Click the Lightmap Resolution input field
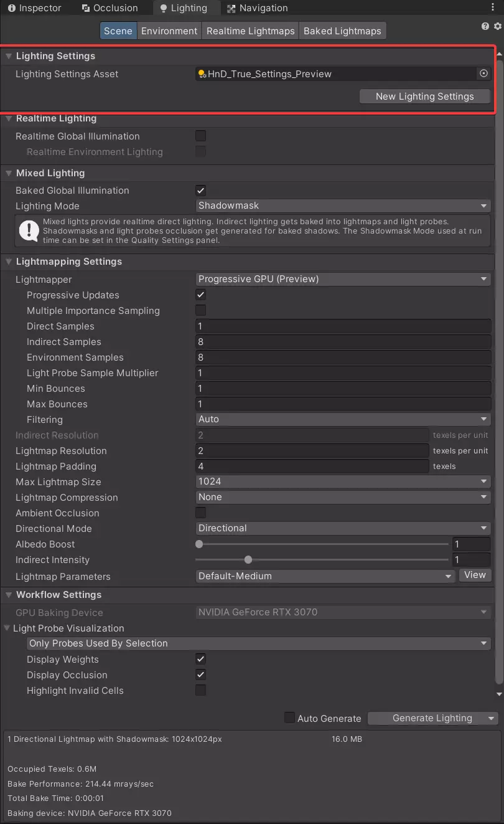The image size is (504, 824). [312, 450]
